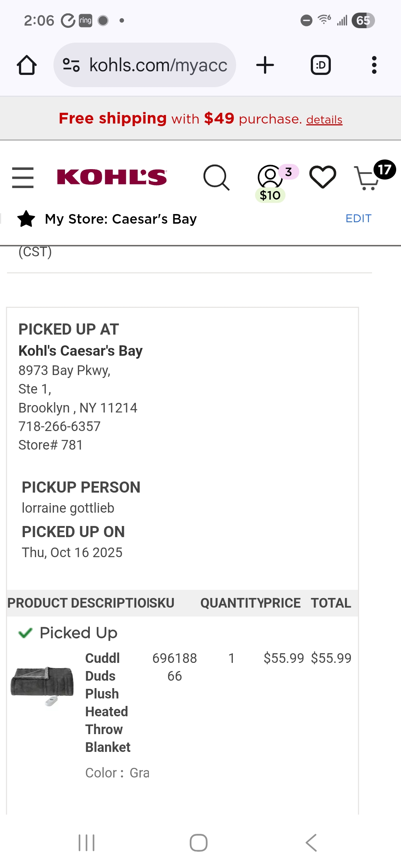Tap the $10 Kohl's Cash badge
Viewport: 401px width, 868px height.
click(x=270, y=195)
